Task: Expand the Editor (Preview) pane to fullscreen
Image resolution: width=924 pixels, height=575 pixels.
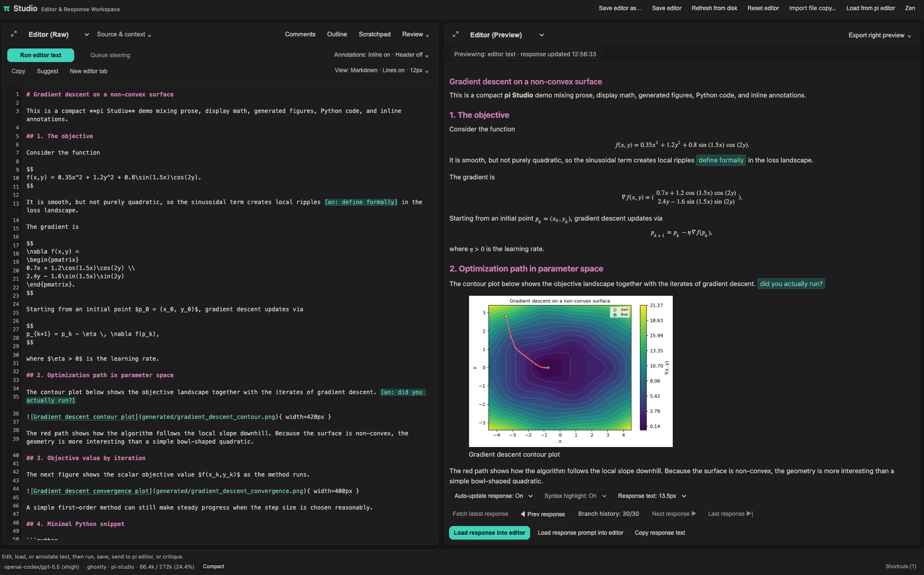Action: pyautogui.click(x=455, y=34)
